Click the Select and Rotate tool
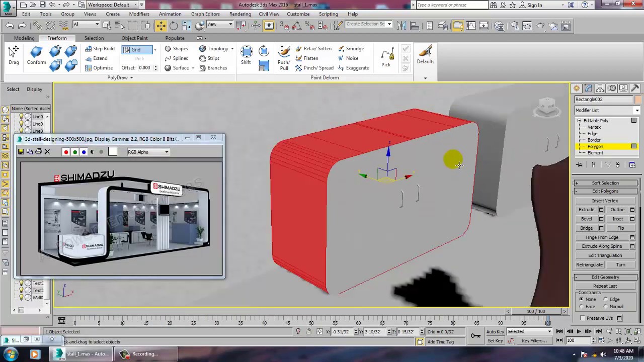This screenshot has height=362, width=644. [x=174, y=26]
